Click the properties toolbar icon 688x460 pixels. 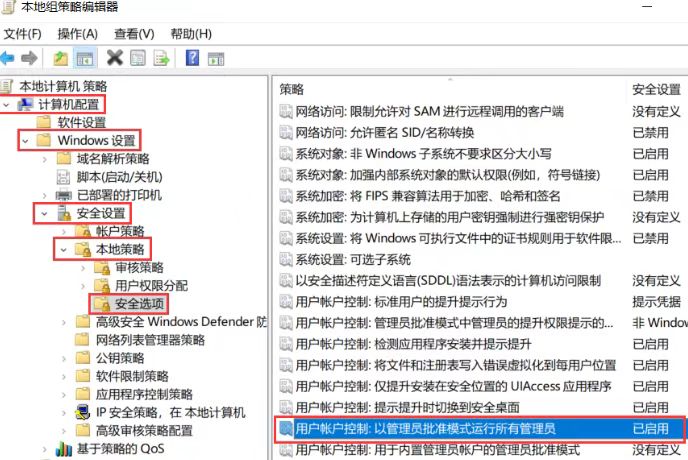pyautogui.click(x=137, y=58)
